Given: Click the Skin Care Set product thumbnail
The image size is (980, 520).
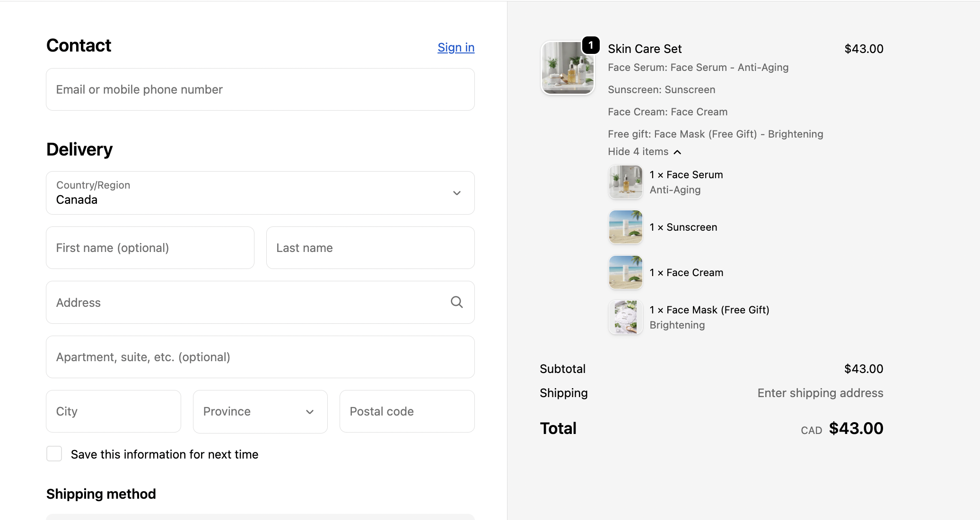Looking at the screenshot, I should (x=567, y=68).
